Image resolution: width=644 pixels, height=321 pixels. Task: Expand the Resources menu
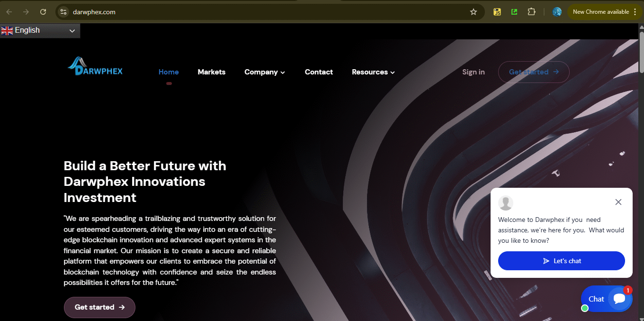coord(373,72)
